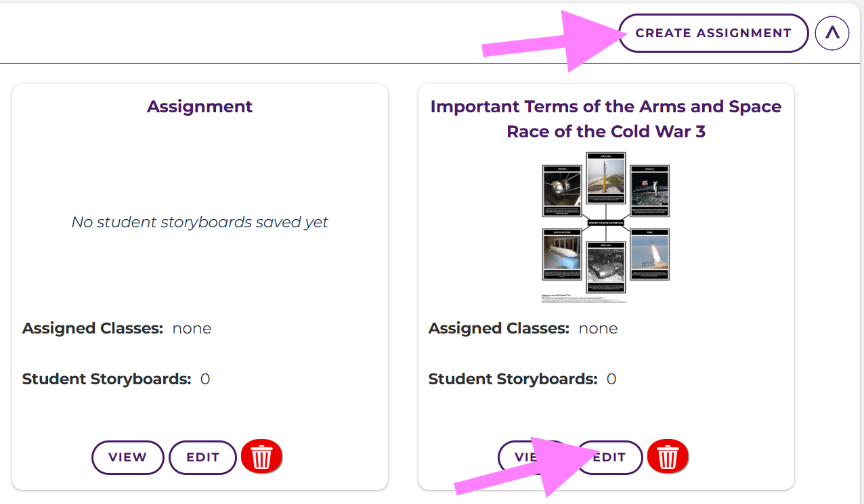This screenshot has width=864, height=504.
Task: Collapse the assignments section with the chevron
Action: pos(832,33)
